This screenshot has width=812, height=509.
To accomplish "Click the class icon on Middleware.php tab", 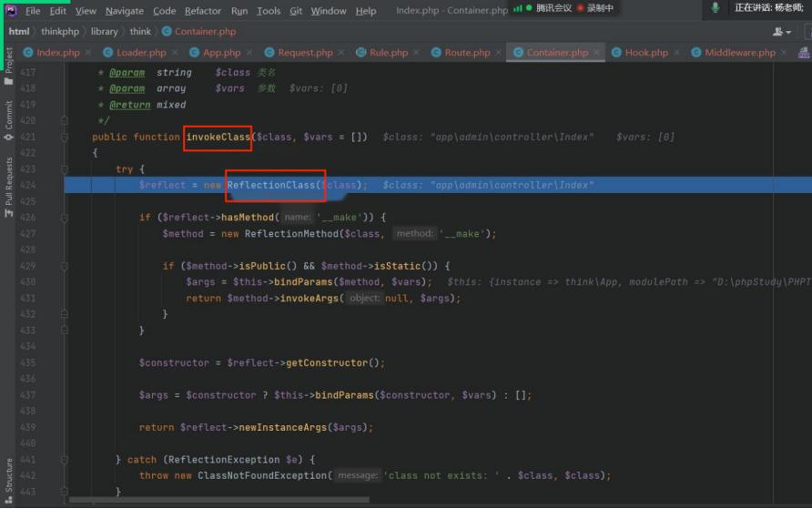I will point(696,52).
